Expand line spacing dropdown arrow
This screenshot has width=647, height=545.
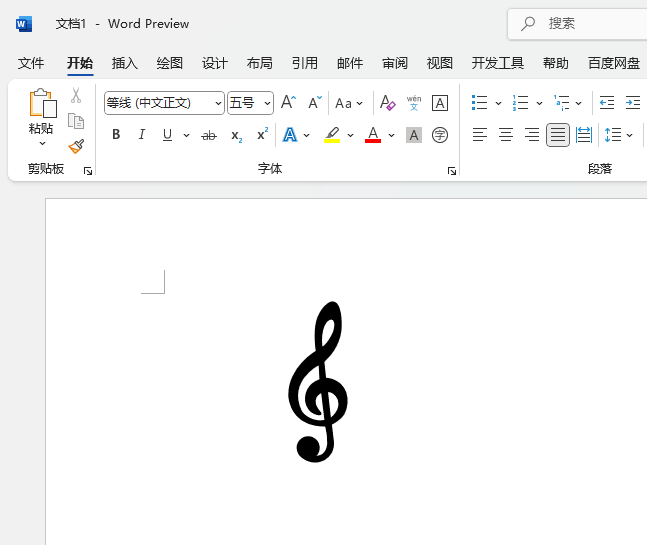pos(629,135)
